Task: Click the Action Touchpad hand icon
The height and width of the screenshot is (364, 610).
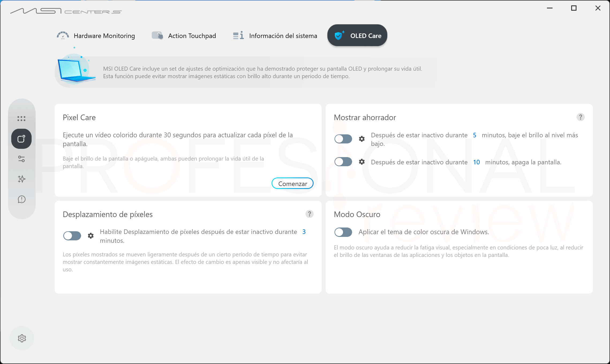Action: tap(157, 36)
